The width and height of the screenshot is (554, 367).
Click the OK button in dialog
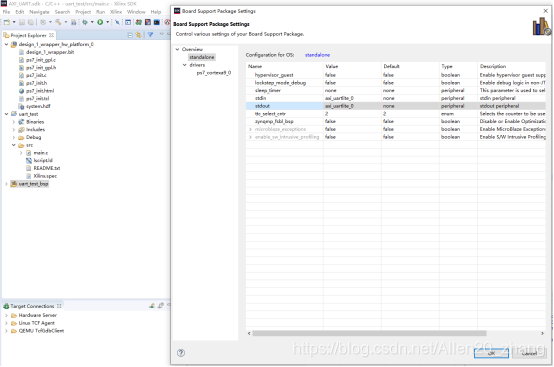(491, 353)
